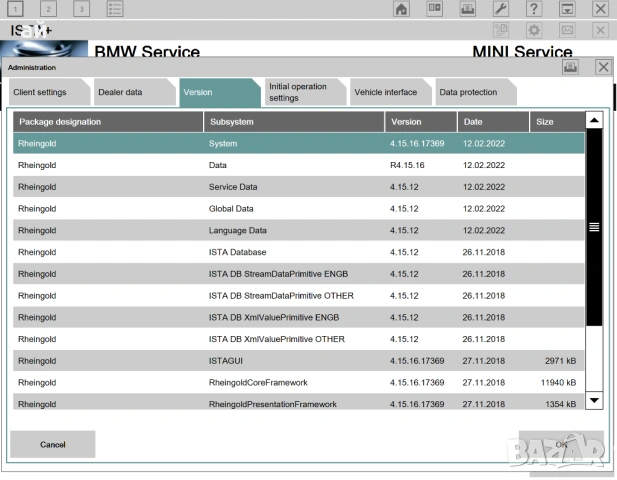Select ISTA DB XmlValuePrimitive ENGB row

tap(299, 318)
